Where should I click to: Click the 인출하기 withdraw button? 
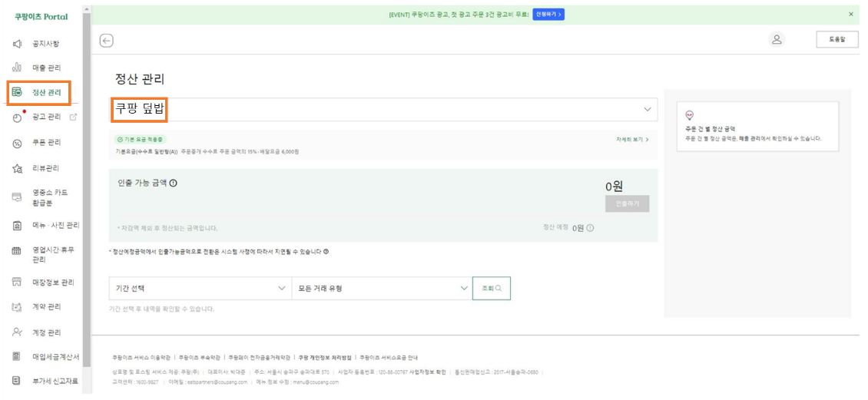tap(627, 203)
